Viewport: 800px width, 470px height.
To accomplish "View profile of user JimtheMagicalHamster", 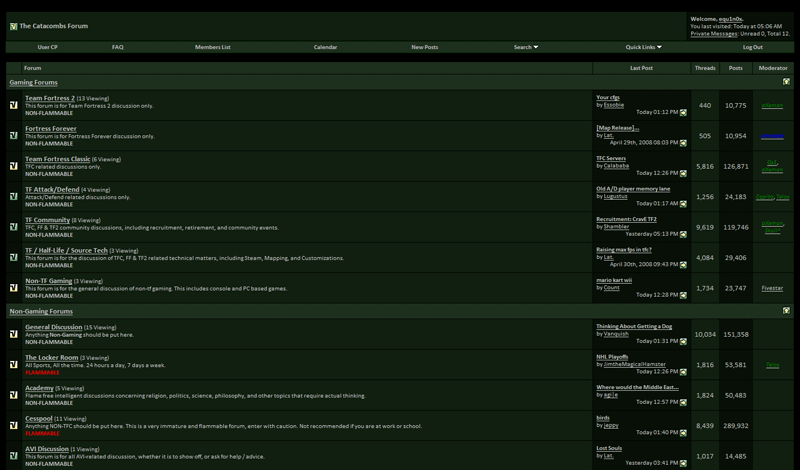I will (635, 364).
